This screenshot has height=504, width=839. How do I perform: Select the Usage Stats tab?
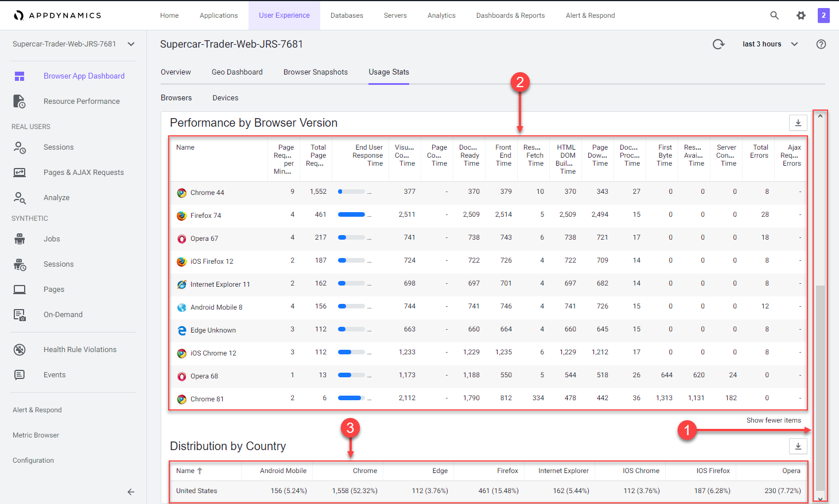point(389,72)
